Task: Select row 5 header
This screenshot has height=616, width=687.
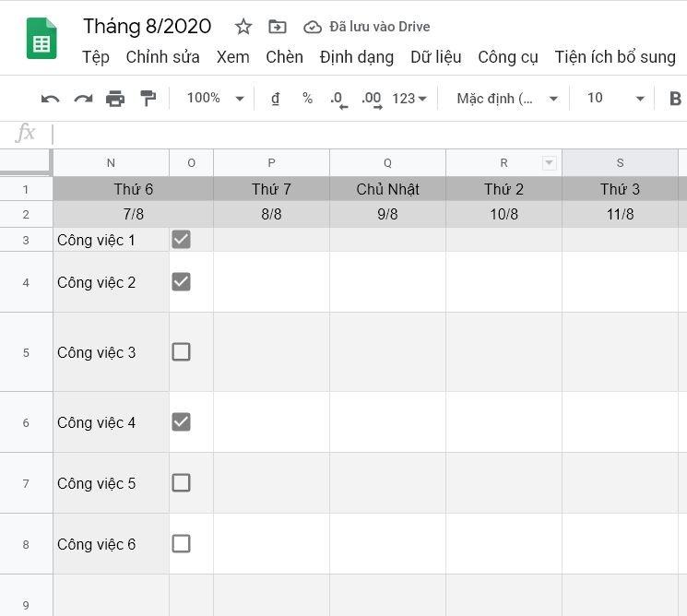Action: coord(26,352)
